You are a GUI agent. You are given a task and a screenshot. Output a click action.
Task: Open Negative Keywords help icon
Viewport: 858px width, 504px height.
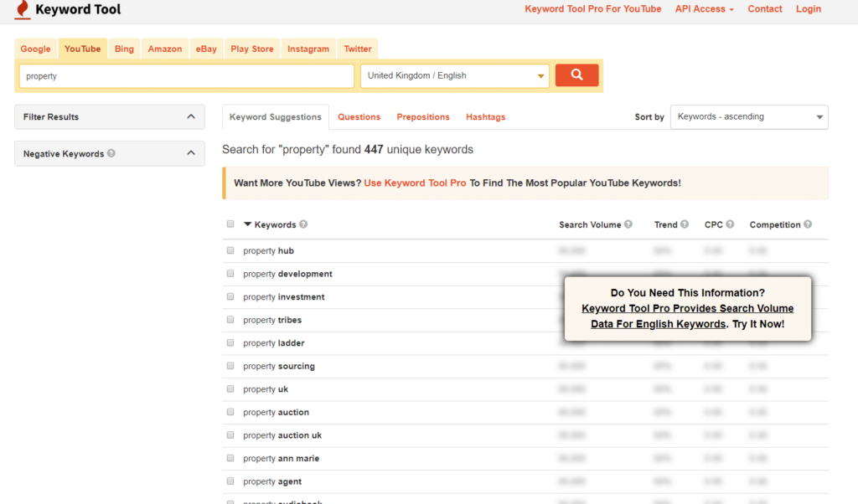[x=111, y=153]
